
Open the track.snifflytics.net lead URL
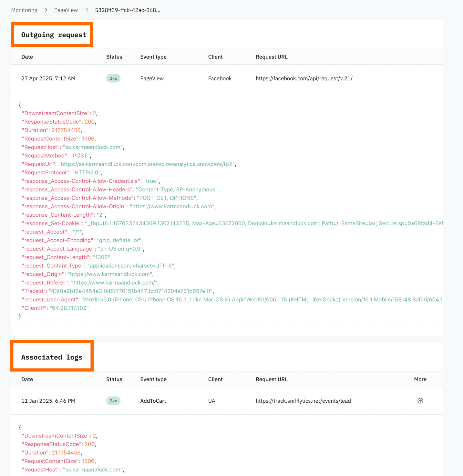click(x=303, y=401)
